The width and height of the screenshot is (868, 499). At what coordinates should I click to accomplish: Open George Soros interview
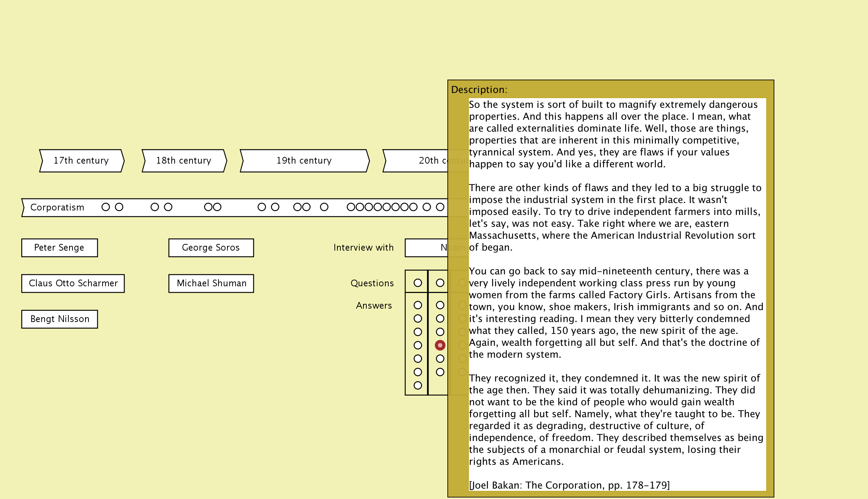pos(211,248)
